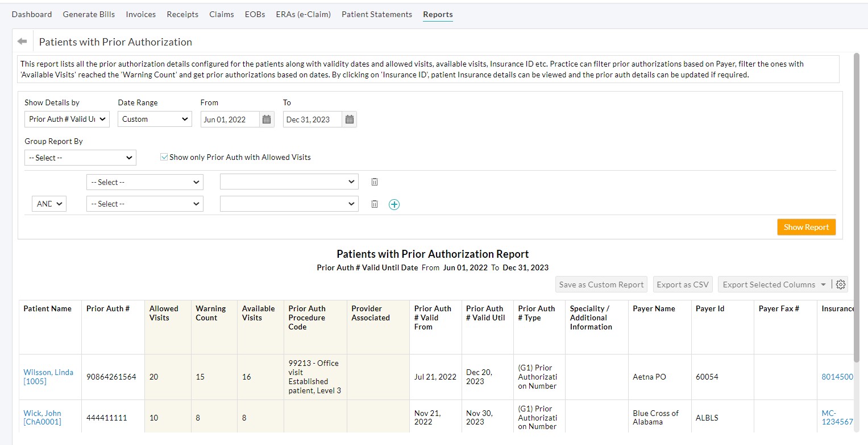Open the Patient Statements section
This screenshot has width=868, height=445.
(376, 14)
